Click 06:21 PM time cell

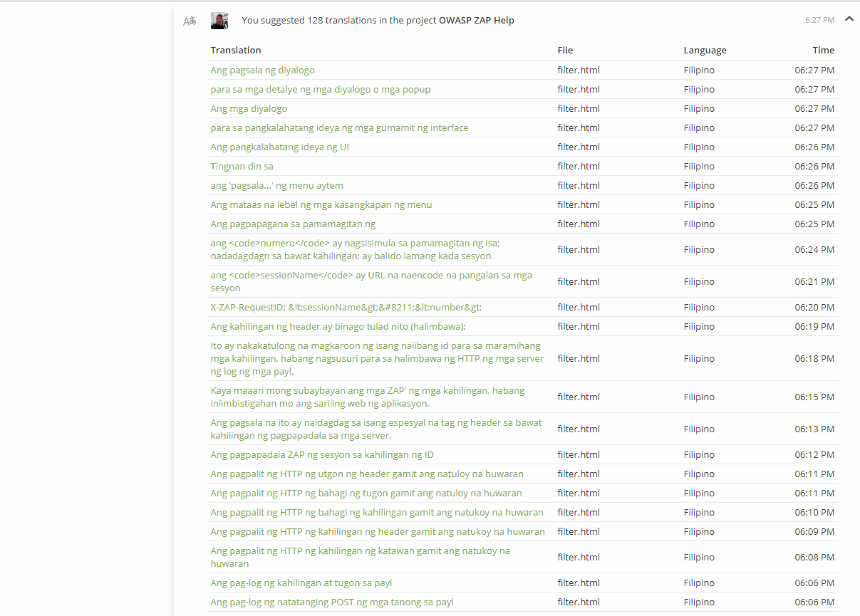(x=814, y=281)
